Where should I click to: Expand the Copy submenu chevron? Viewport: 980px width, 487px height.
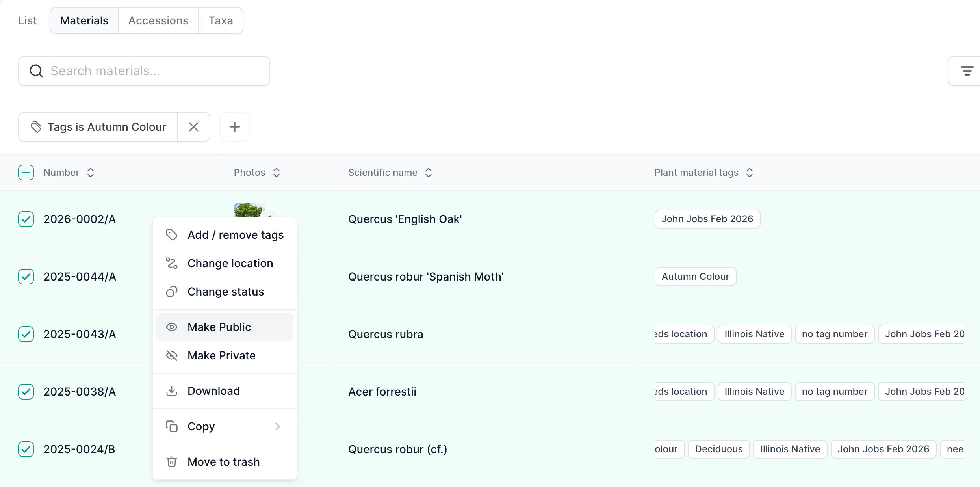click(277, 426)
